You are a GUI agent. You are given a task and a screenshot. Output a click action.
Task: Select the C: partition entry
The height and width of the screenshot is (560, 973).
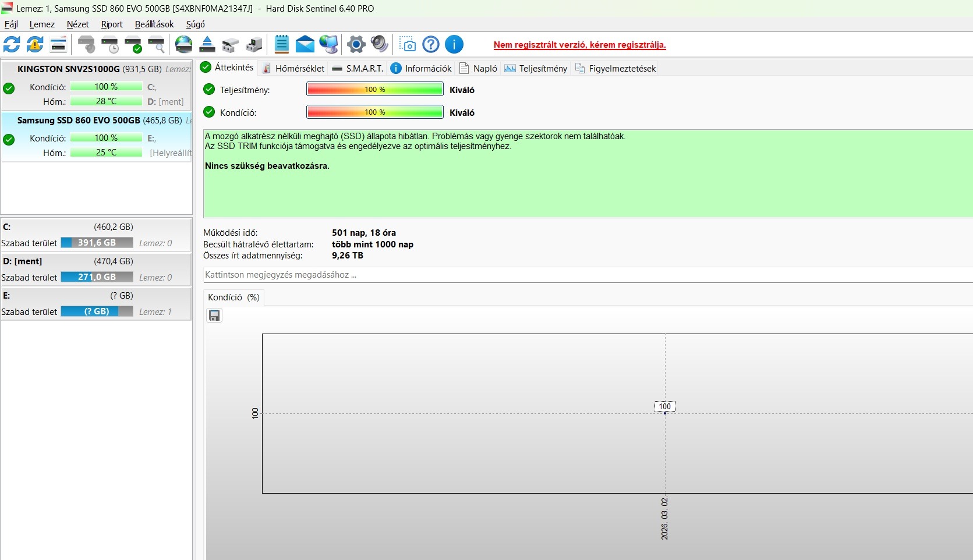[96, 235]
